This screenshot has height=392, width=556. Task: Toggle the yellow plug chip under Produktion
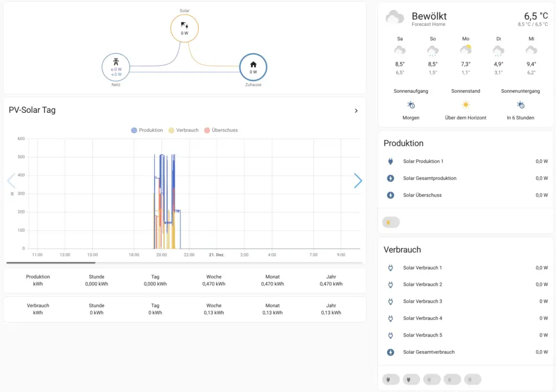[390, 222]
